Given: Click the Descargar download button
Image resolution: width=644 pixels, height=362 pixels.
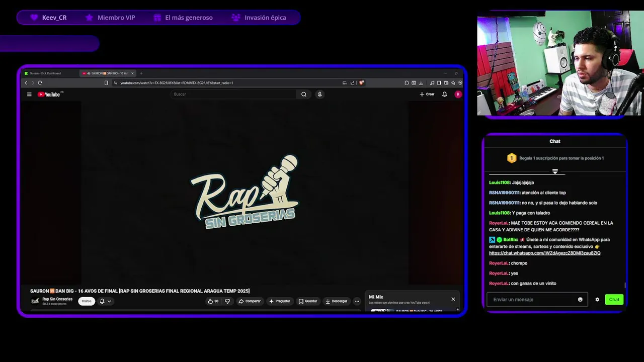Looking at the screenshot, I should [x=337, y=301].
